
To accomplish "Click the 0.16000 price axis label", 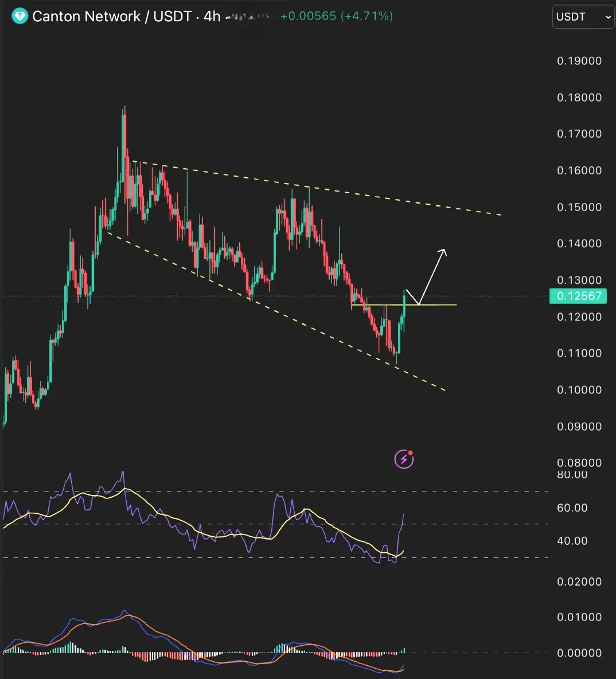I will point(579,171).
